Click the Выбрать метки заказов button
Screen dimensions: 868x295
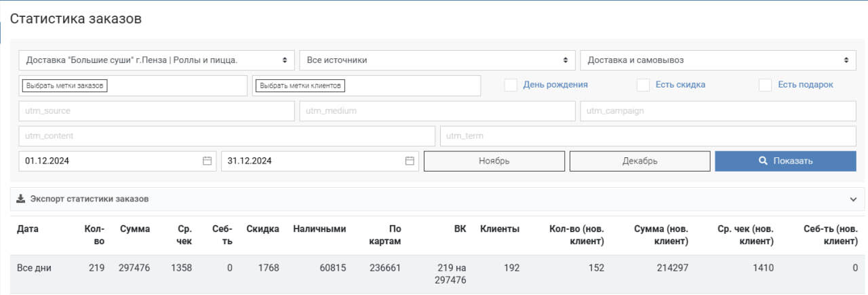pos(65,86)
